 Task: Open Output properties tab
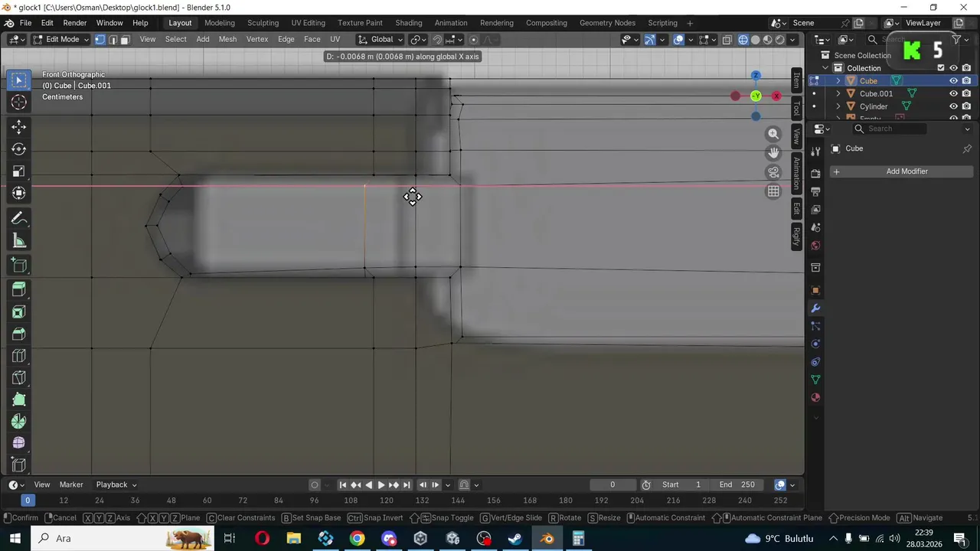point(815,191)
